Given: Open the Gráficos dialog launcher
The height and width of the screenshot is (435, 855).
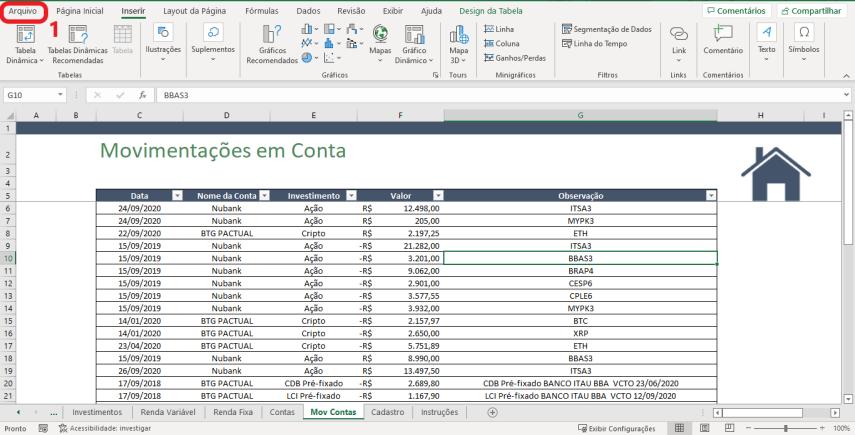Looking at the screenshot, I should click(x=435, y=75).
